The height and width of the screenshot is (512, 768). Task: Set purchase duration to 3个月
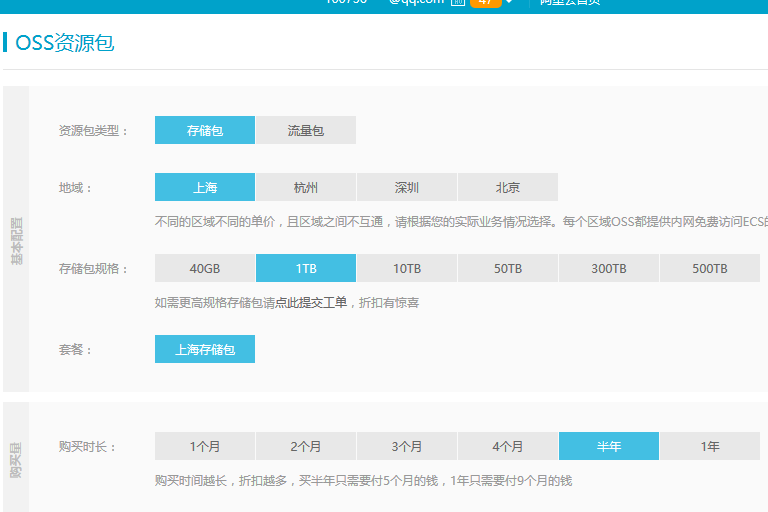407,446
